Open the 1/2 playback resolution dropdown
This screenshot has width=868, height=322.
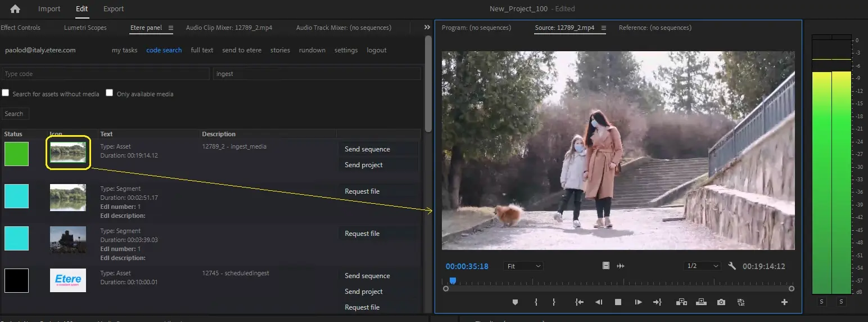703,266
